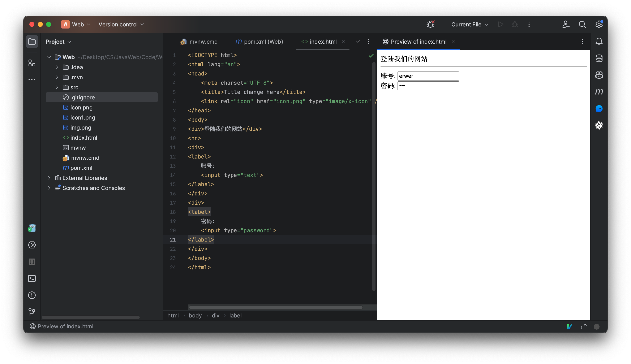The width and height of the screenshot is (631, 364).
Task: Switch to the mvnw.cmd editor tab
Action: [199, 42]
